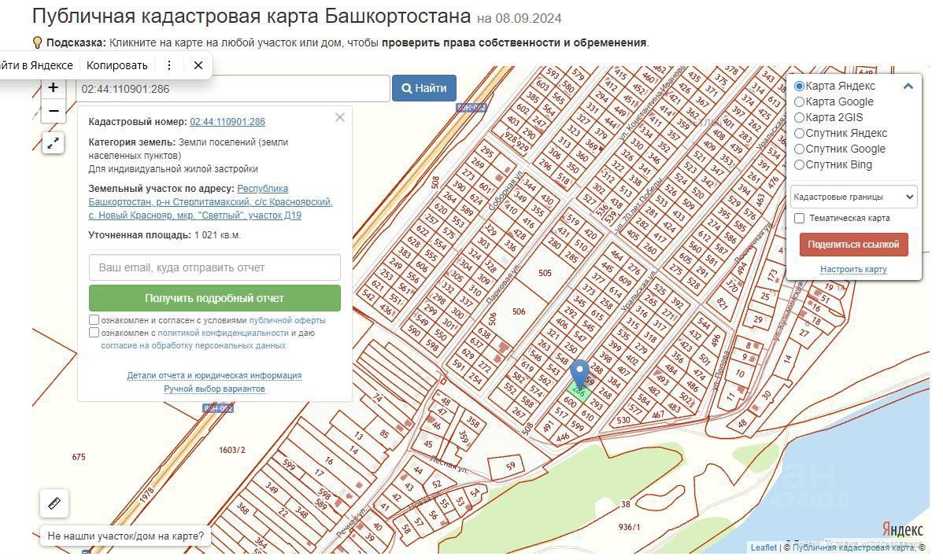Click the lightbulb Подсказка hint icon
Image resolution: width=943 pixels, height=560 pixels.
[x=37, y=42]
